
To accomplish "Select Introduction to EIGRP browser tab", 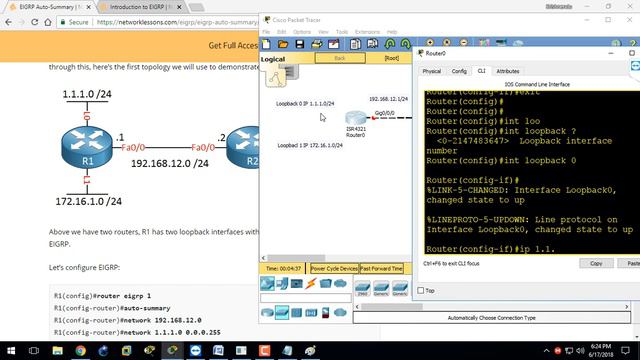I will click(x=141, y=7).
